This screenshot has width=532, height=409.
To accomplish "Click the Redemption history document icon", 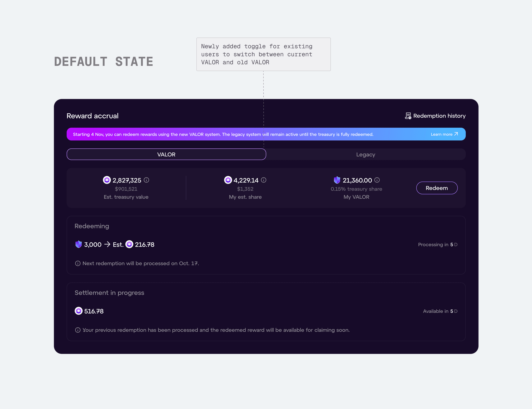I will [x=408, y=116].
